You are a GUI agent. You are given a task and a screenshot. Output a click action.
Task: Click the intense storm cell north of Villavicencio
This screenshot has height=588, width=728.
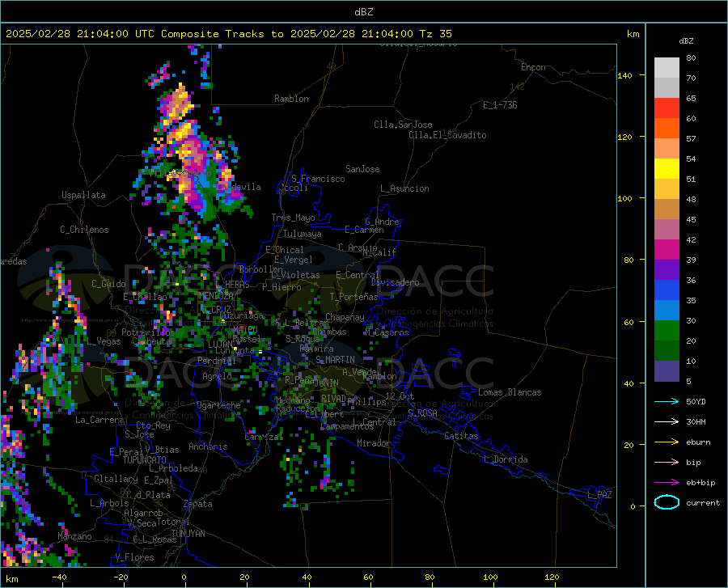(177, 104)
